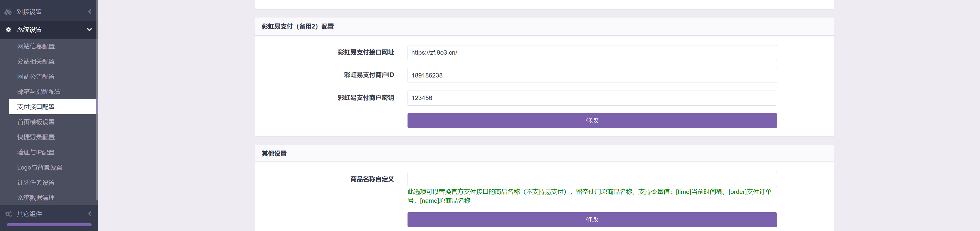The image size is (980, 231).
Task: Click the 其它组件 cogs icon
Action: click(8, 214)
